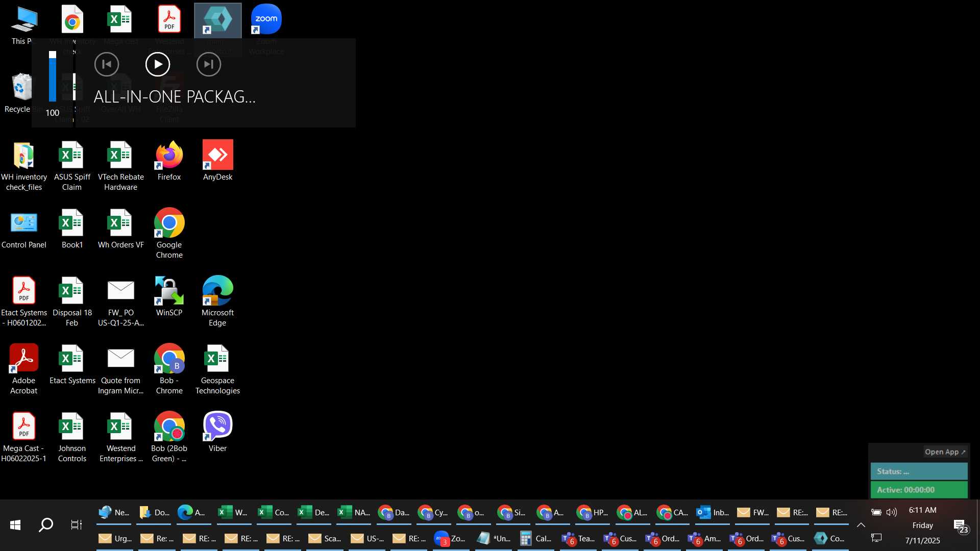Image resolution: width=980 pixels, height=551 pixels.
Task: Switch to the Chrome HP... taskbar window
Action: (x=592, y=512)
